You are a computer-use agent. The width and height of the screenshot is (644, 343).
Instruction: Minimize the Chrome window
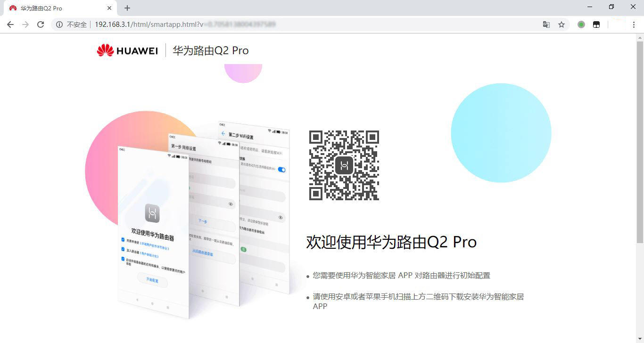(x=590, y=7)
